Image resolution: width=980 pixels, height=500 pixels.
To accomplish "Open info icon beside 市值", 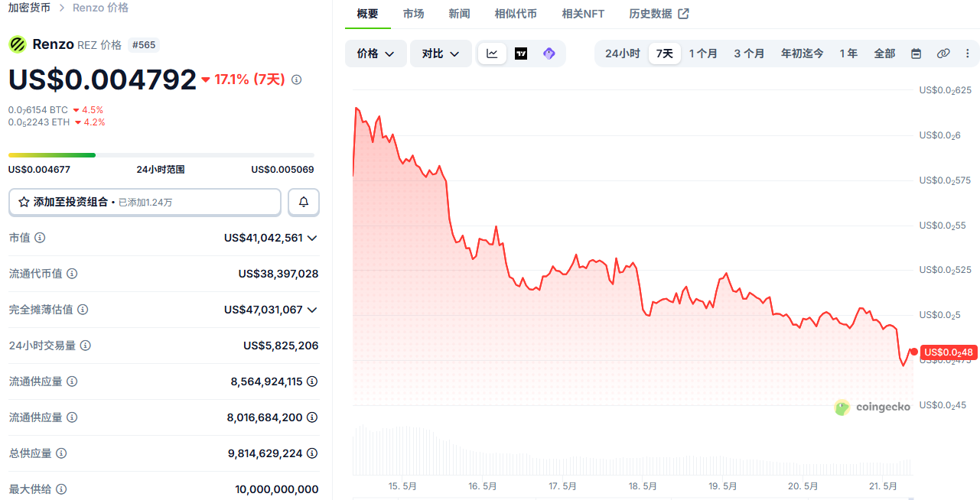I will (x=40, y=238).
